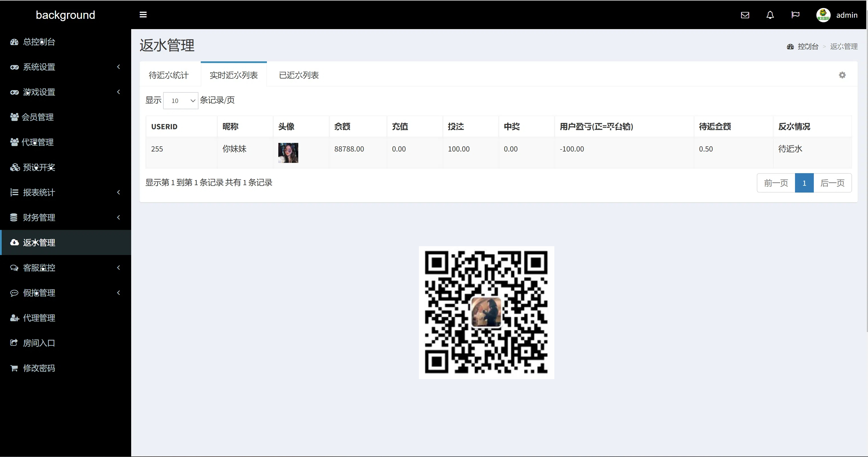Click the 用户盈亏 column header

[x=624, y=126]
